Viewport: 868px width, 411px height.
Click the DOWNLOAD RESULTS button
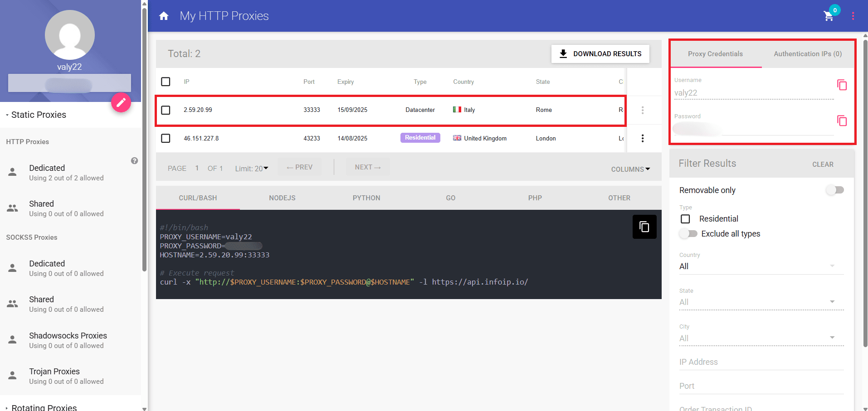tap(600, 53)
